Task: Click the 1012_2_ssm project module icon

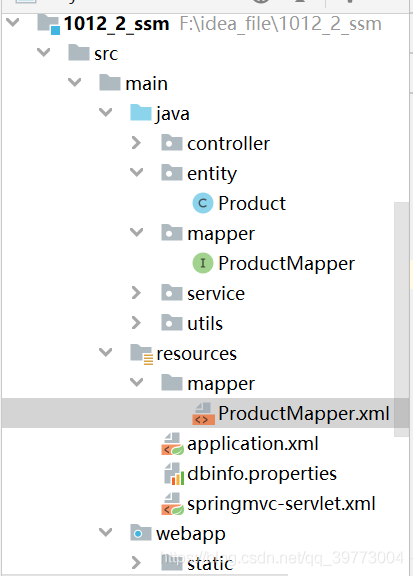Action: 49,24
